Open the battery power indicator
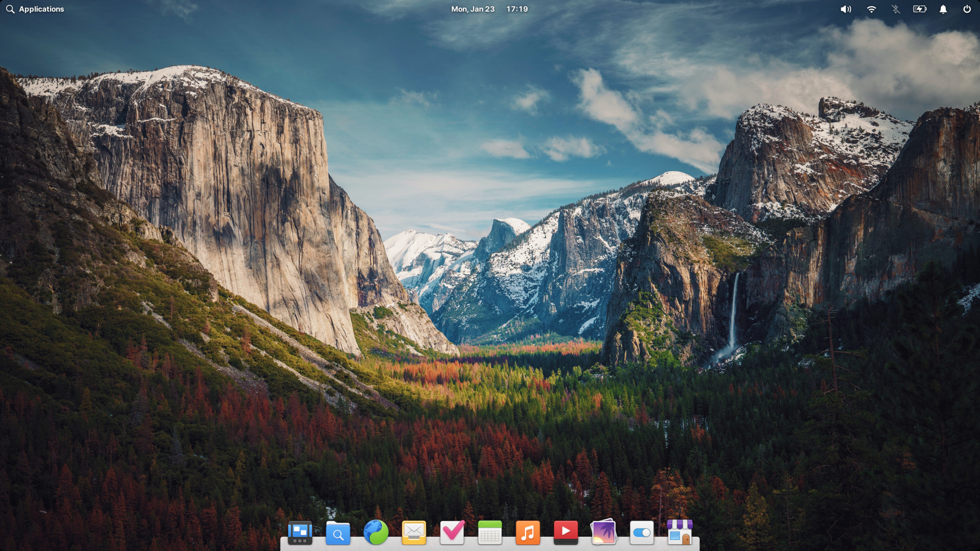 pos(919,9)
